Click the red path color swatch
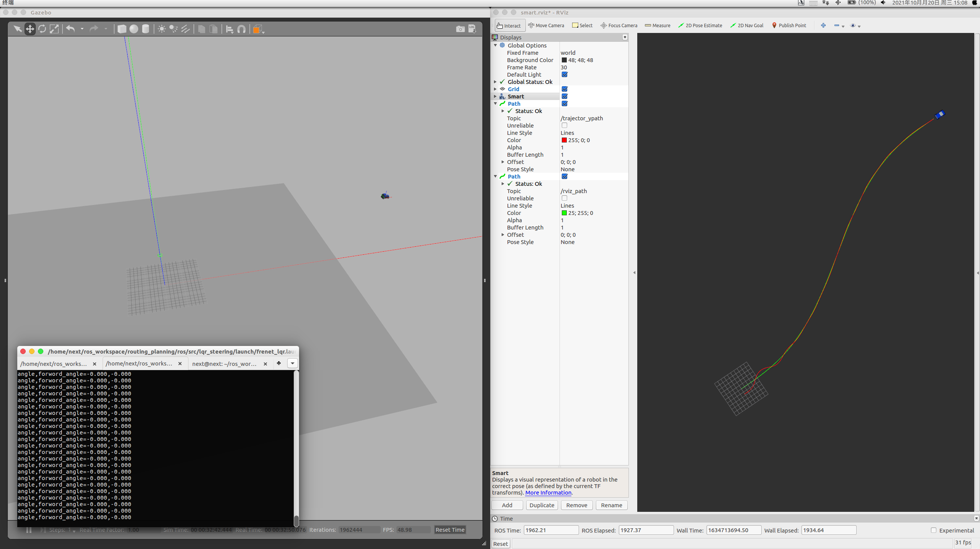 point(564,140)
